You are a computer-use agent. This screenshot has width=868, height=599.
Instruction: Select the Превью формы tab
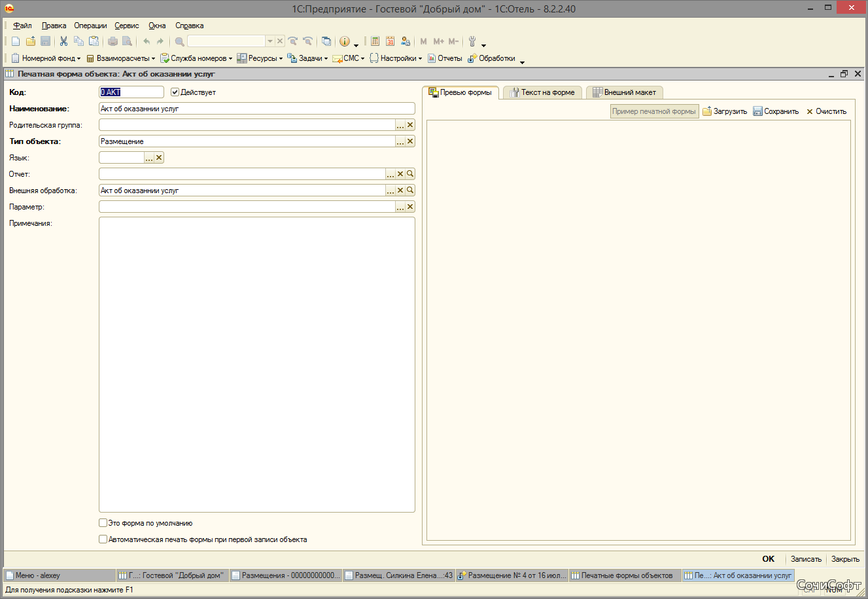460,92
